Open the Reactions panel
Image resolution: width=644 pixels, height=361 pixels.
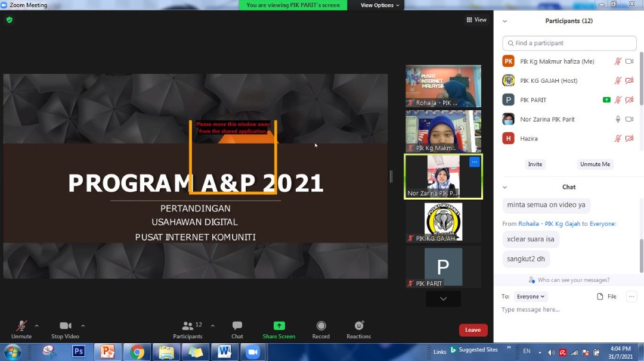(x=359, y=326)
